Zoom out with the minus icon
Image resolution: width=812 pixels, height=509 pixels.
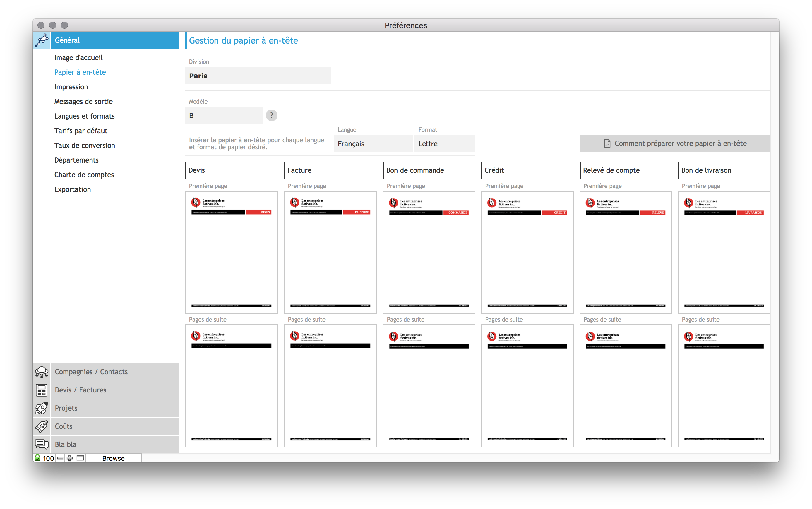tap(60, 458)
